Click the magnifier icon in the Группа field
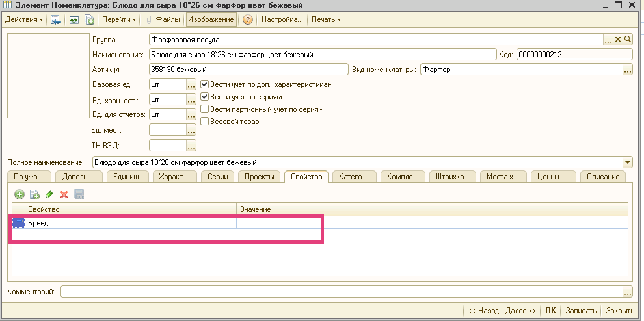Image resolution: width=644 pixels, height=321 pixels. [628, 40]
